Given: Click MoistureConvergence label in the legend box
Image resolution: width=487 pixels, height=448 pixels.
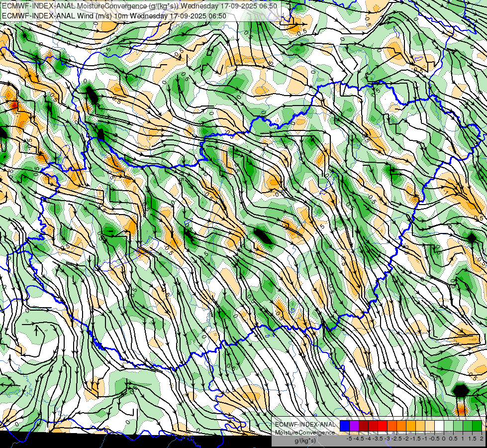Looking at the screenshot, I should tap(305, 433).
